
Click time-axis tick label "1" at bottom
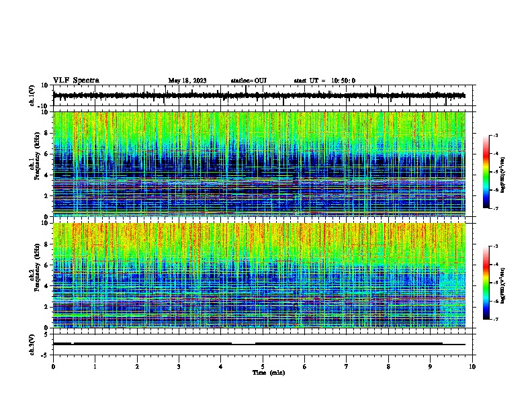pos(95,367)
